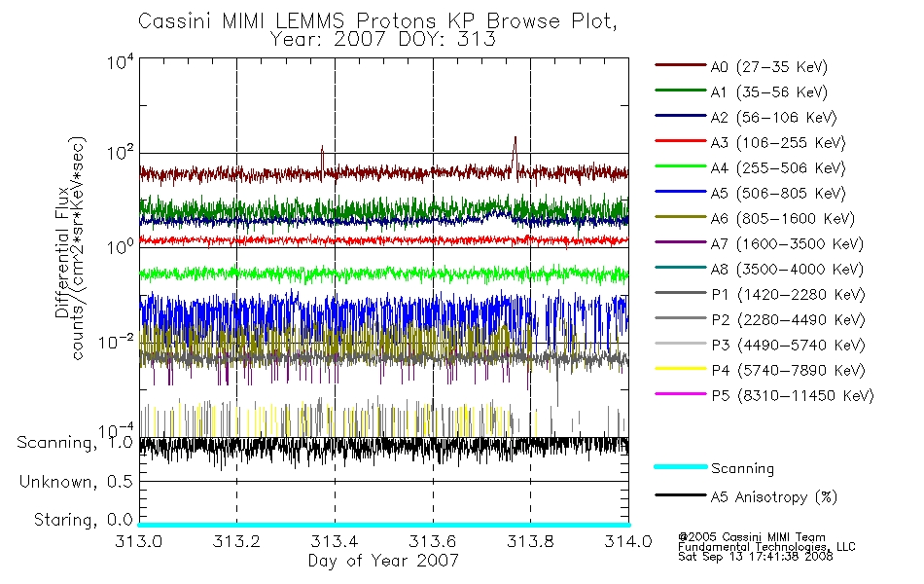Click the A2 (56-106 KeV) legend label
Screen dimensions: 924x584
(774, 118)
